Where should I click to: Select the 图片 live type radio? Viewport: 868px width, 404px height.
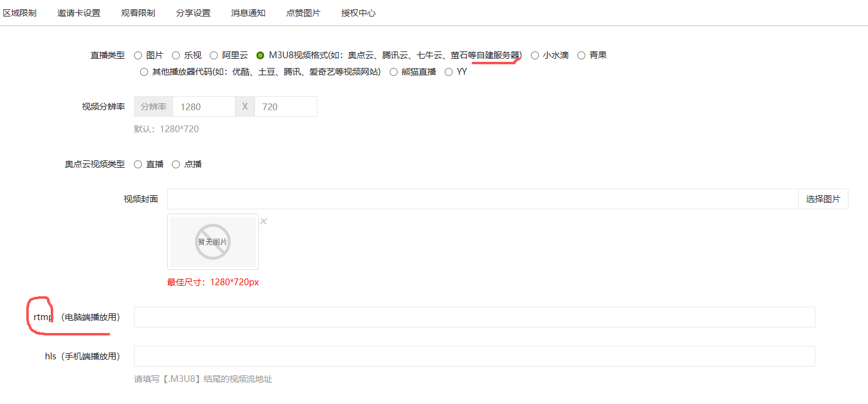(x=138, y=56)
